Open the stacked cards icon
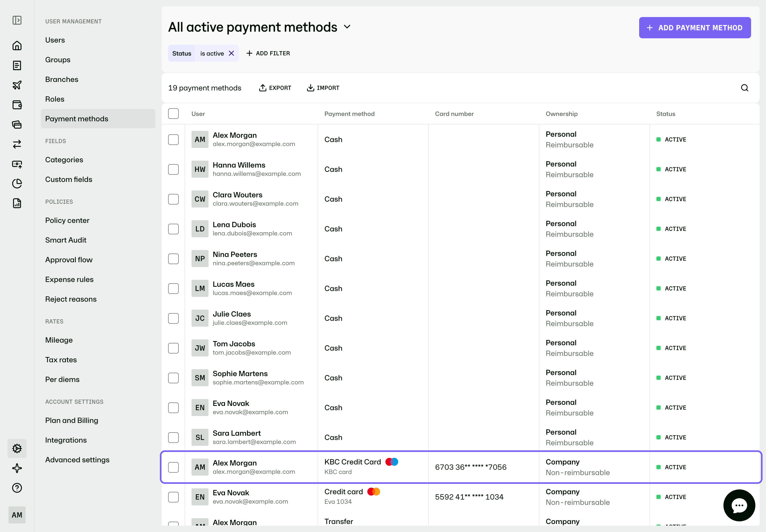Viewport: 766px width, 532px height. pyautogui.click(x=17, y=124)
